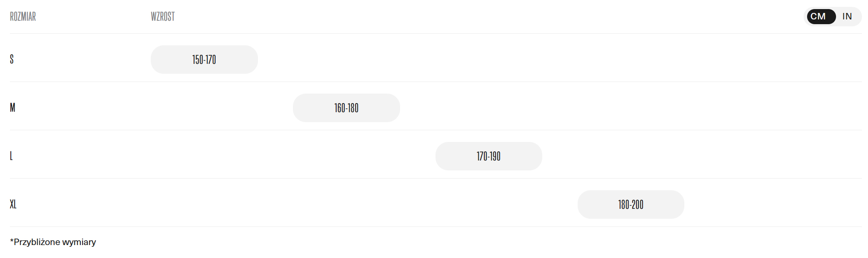Activate the dark centimeters toggle pill
The width and height of the screenshot is (868, 258).
(x=818, y=16)
